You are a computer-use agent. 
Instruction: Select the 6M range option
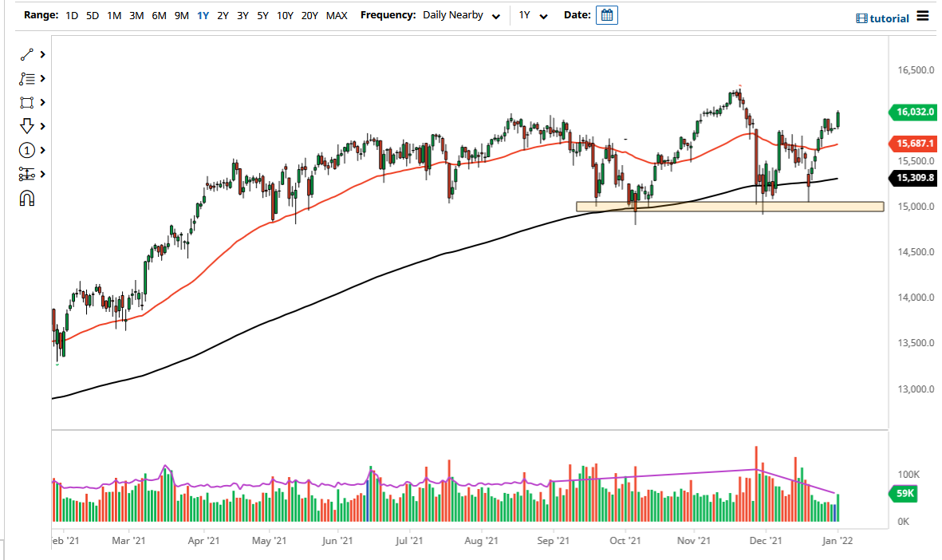[x=157, y=14]
